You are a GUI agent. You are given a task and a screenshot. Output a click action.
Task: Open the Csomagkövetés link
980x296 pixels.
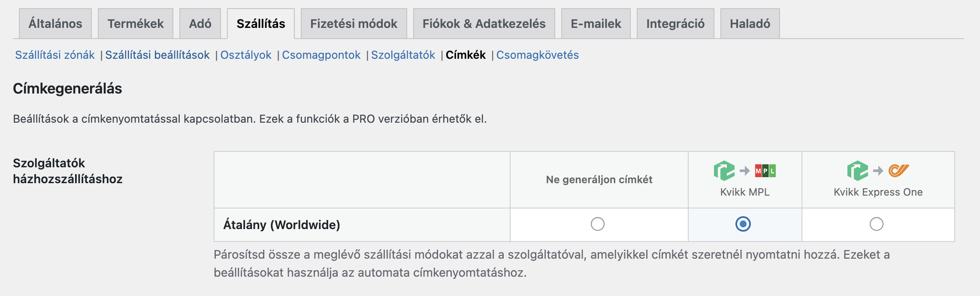coord(538,55)
